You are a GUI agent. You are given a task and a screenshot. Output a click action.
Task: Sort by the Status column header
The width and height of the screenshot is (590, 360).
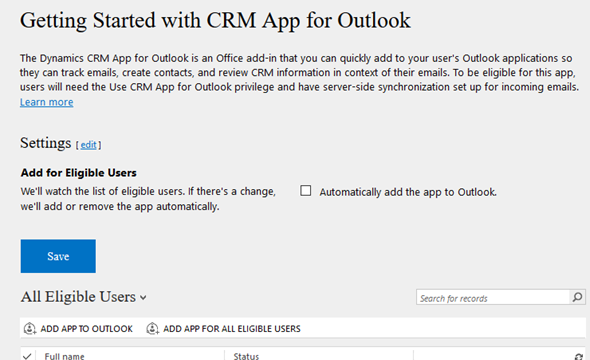pyautogui.click(x=246, y=356)
